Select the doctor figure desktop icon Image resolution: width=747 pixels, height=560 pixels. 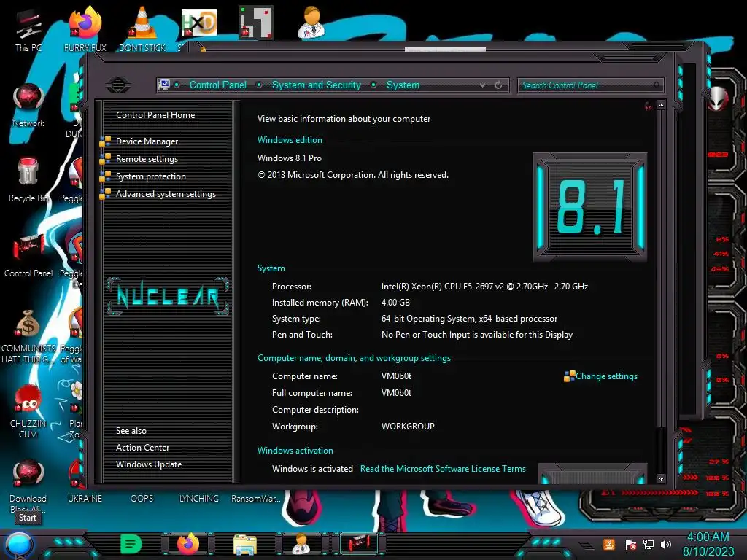(x=312, y=23)
